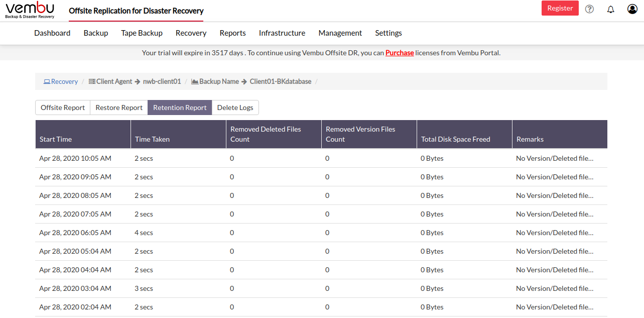This screenshot has height=318, width=644.
Task: Select the Apr 28, 2020 03:04 AM row
Action: [321, 288]
